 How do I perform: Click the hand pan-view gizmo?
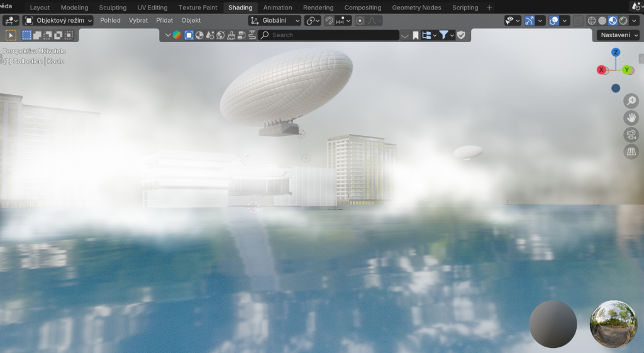point(631,118)
